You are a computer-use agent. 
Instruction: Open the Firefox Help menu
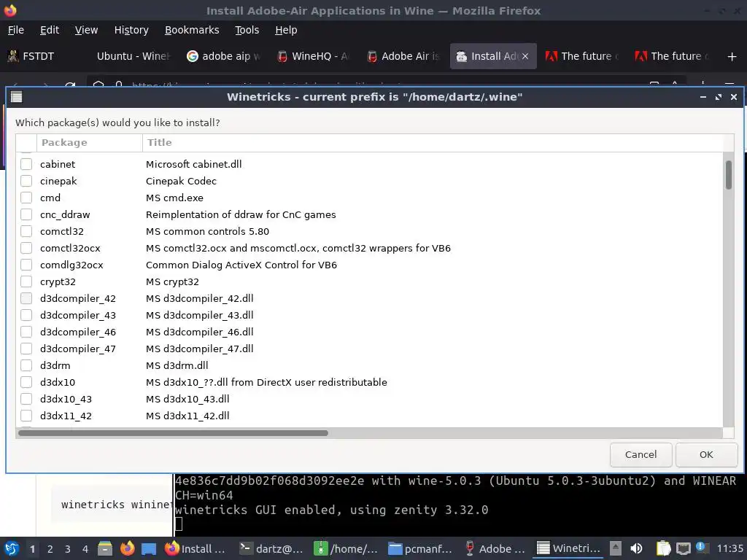[286, 30]
